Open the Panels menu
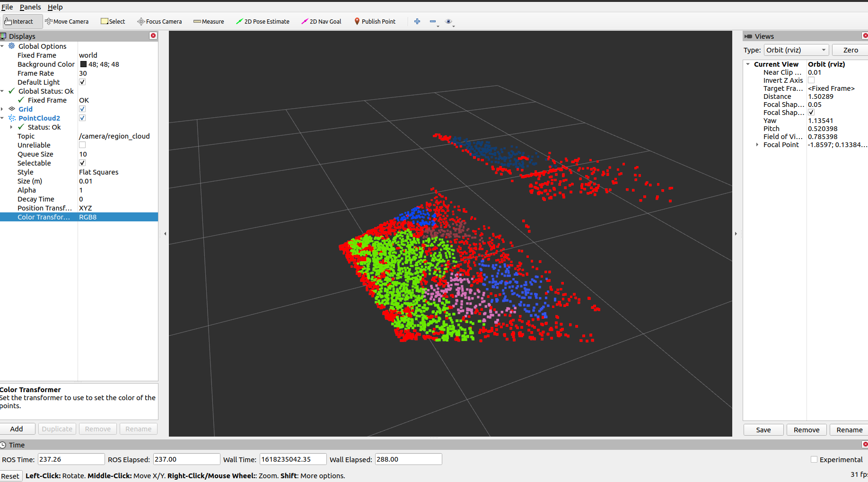This screenshot has width=868, height=482. tap(30, 7)
